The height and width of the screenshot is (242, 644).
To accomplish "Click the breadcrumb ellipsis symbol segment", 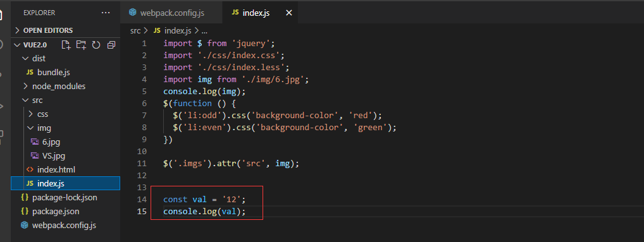I will pos(204,31).
